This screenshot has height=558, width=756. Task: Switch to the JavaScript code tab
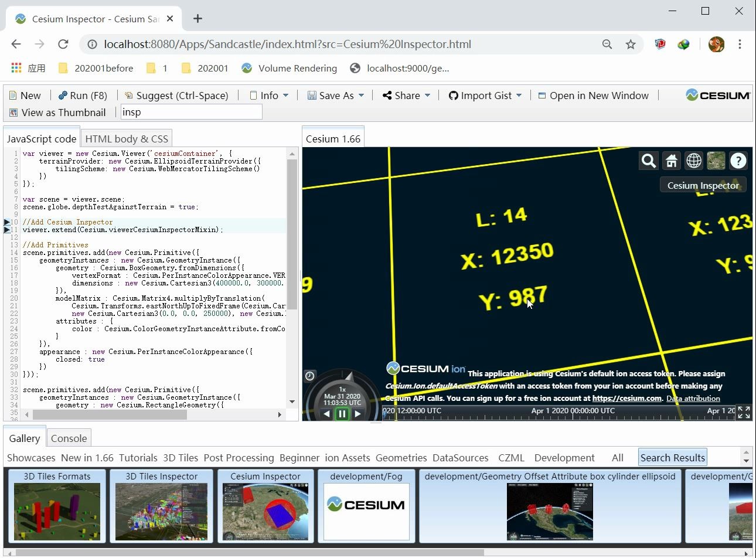[42, 139]
